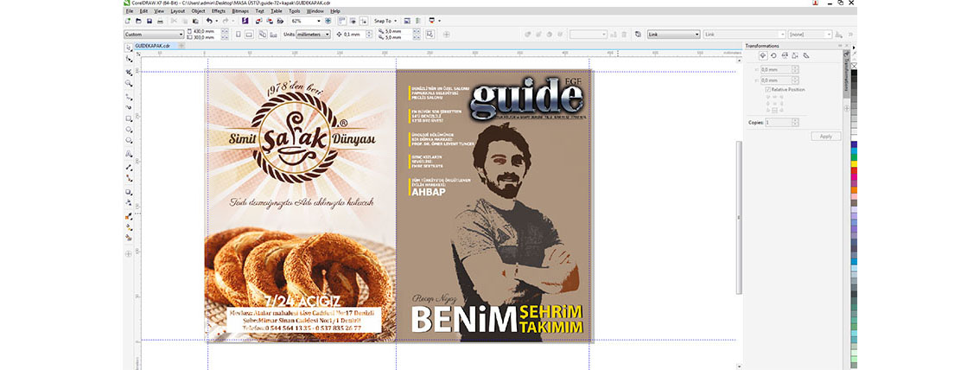
Task: Add new document tab plus button
Action: (181, 46)
